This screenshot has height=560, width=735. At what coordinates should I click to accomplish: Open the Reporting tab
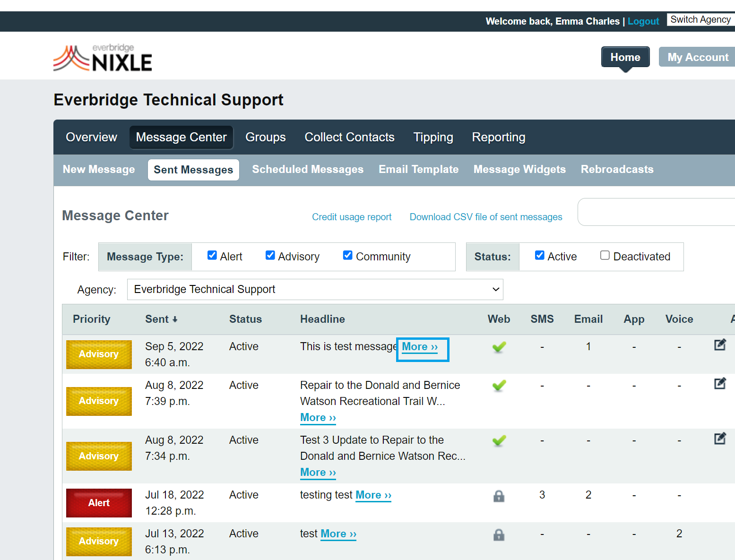coord(499,137)
